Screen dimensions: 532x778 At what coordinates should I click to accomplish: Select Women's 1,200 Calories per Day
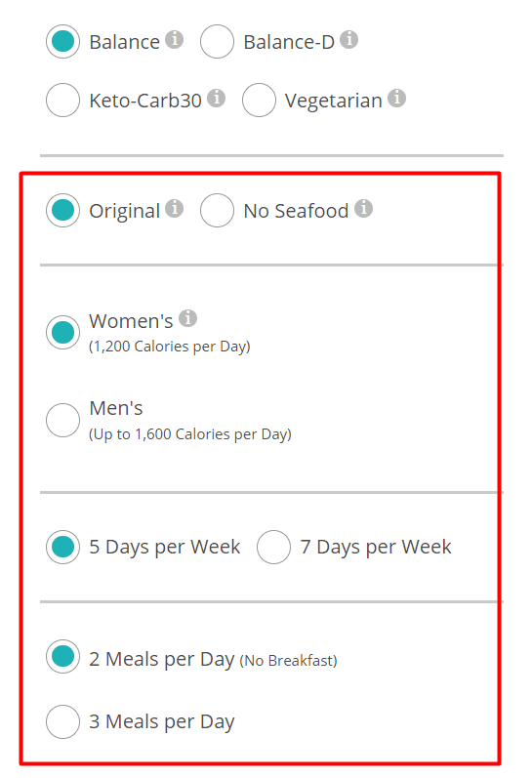point(62,333)
